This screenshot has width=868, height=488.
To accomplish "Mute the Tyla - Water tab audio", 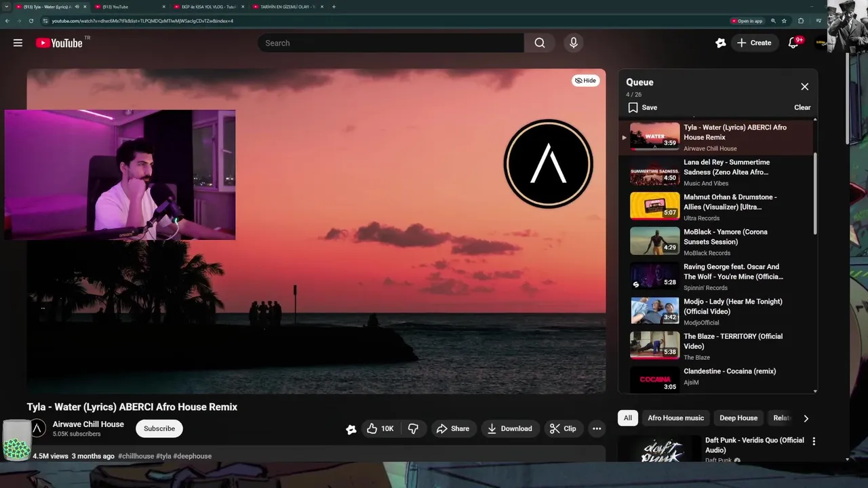I will click(x=77, y=7).
